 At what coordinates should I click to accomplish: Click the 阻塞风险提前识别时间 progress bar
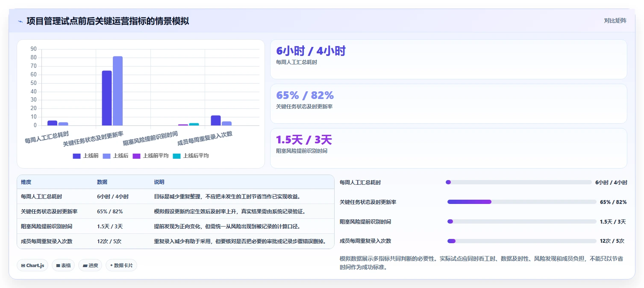pos(522,221)
